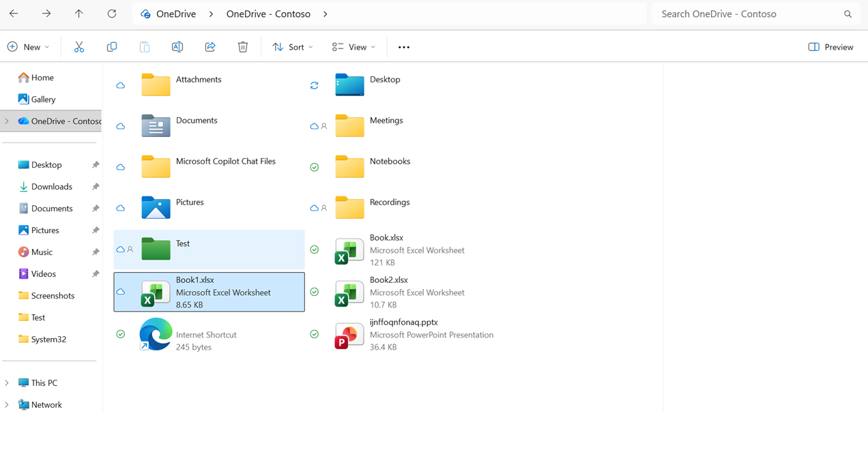Viewport: 868px width, 469px height.
Task: Click the Rename icon in toolbar
Action: [x=177, y=47]
